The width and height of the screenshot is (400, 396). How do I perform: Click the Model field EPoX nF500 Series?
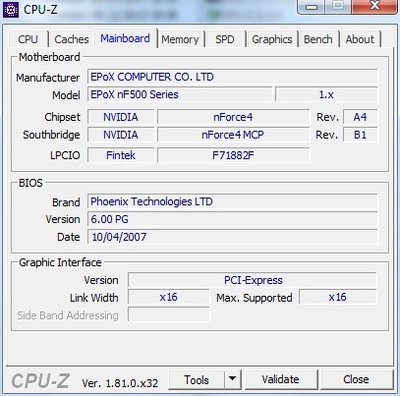tap(180, 95)
